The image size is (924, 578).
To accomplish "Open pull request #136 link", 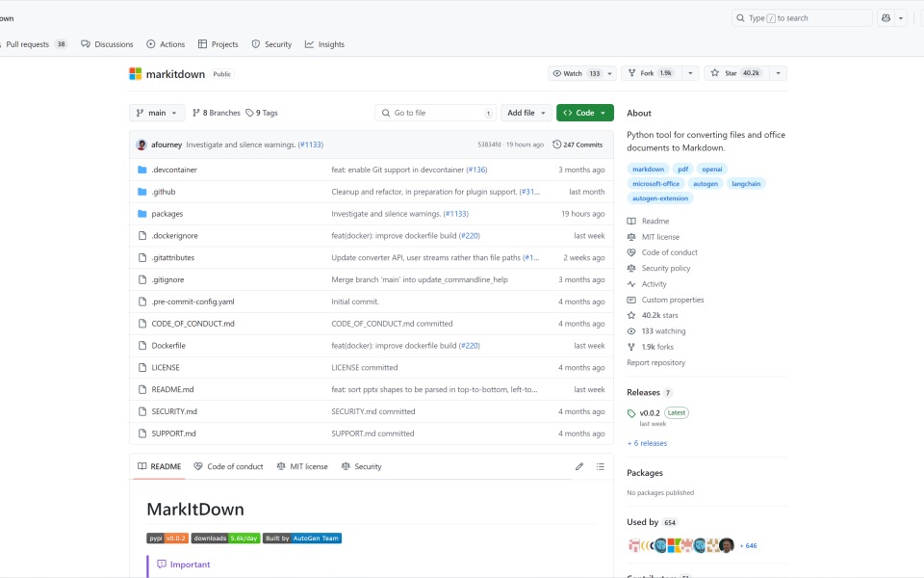I will (476, 170).
